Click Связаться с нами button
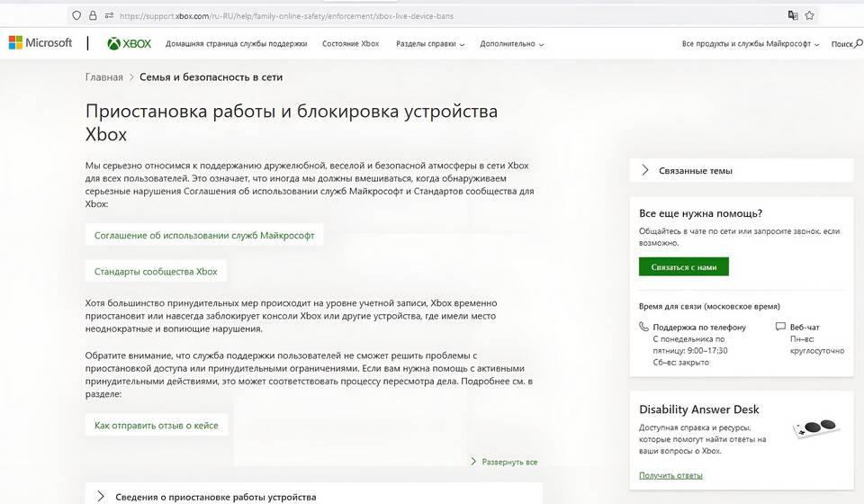 (684, 266)
